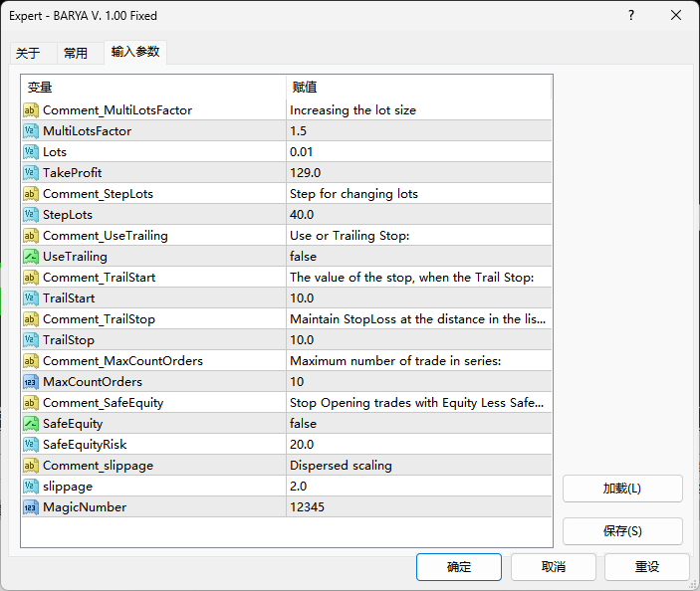Click the boolean icon beside SafeEquity

31,424
